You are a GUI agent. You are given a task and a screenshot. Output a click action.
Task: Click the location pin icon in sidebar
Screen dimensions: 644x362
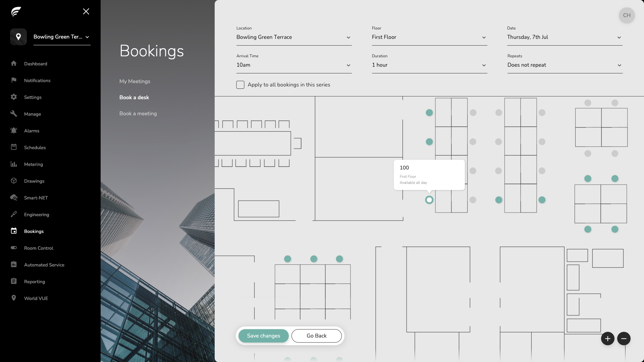pos(18,37)
